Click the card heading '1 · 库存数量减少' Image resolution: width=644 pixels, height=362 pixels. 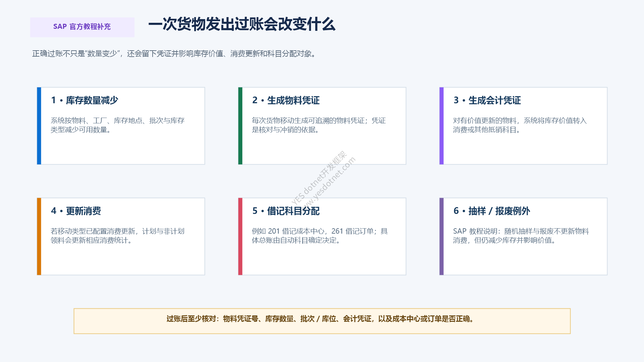click(x=85, y=100)
